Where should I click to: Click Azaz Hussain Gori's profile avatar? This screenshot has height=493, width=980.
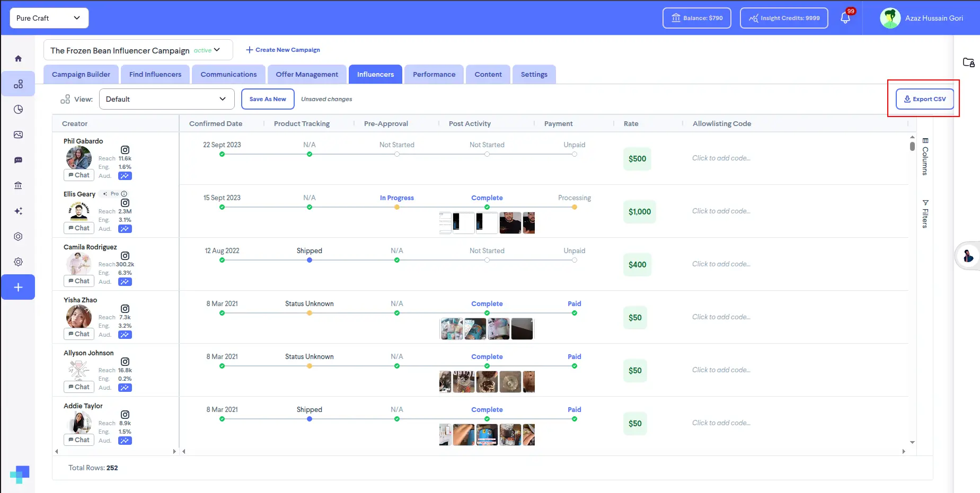tap(890, 18)
